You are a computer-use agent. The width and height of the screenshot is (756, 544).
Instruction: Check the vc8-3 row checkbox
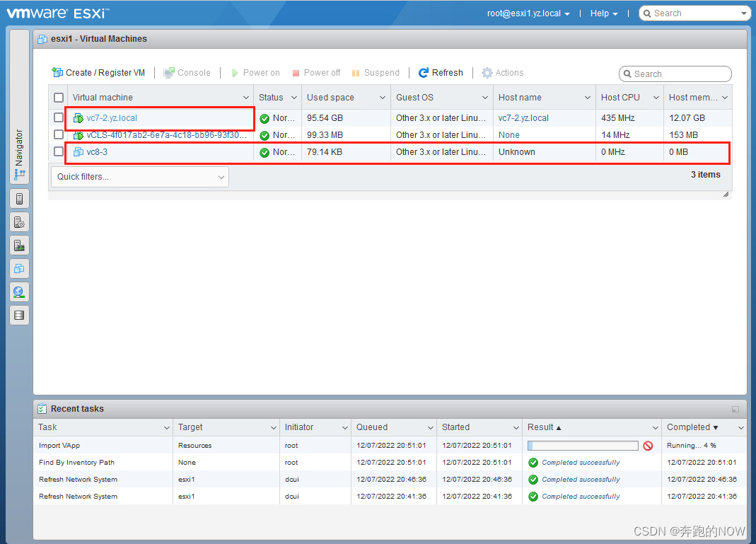(59, 151)
